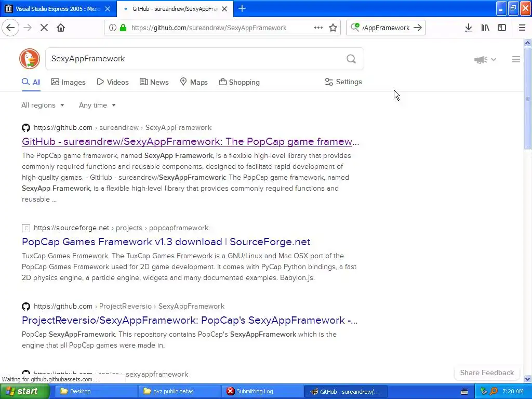Click the DuckDuckGo logo

point(30,59)
